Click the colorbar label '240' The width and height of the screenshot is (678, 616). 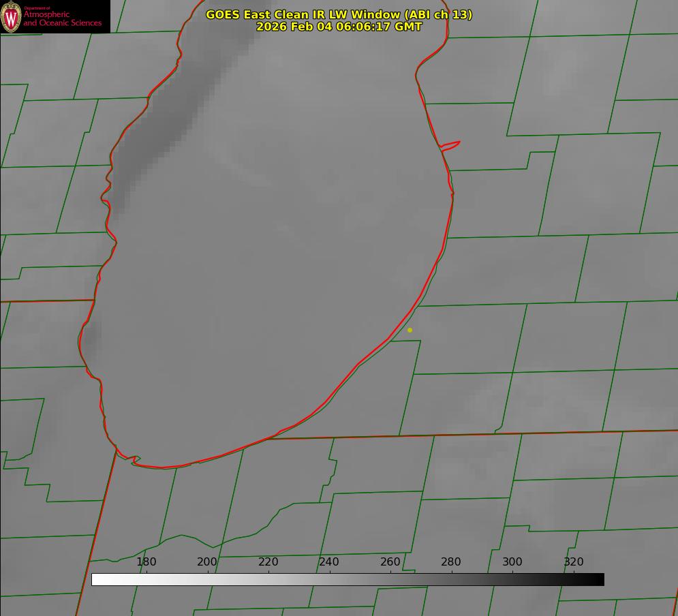click(329, 561)
